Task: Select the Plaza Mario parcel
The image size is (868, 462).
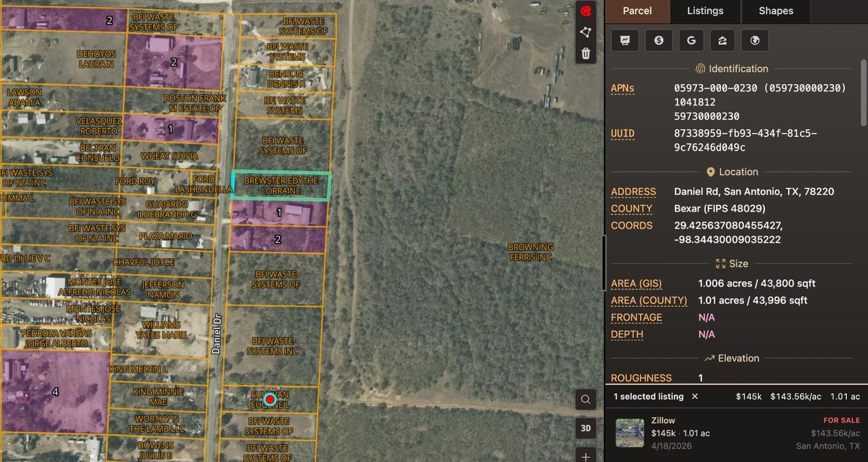Action: pos(165,236)
